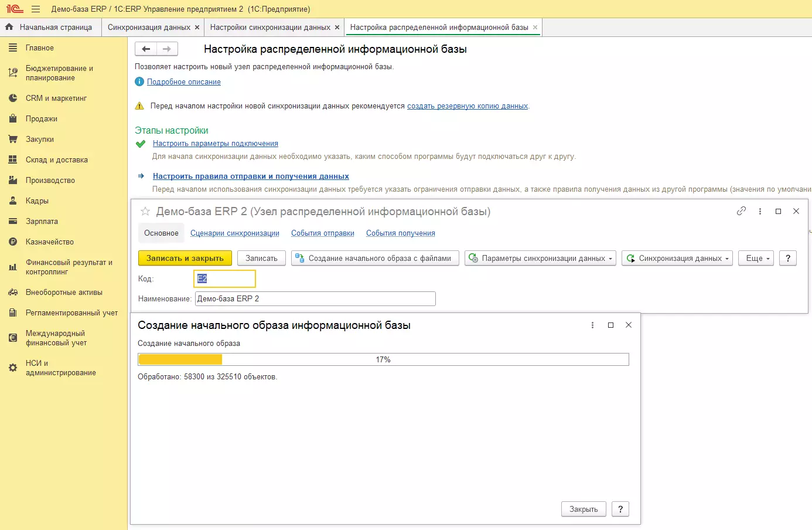Open the Зарплата card icon
Screen dimensions: 812x530
(13, 222)
